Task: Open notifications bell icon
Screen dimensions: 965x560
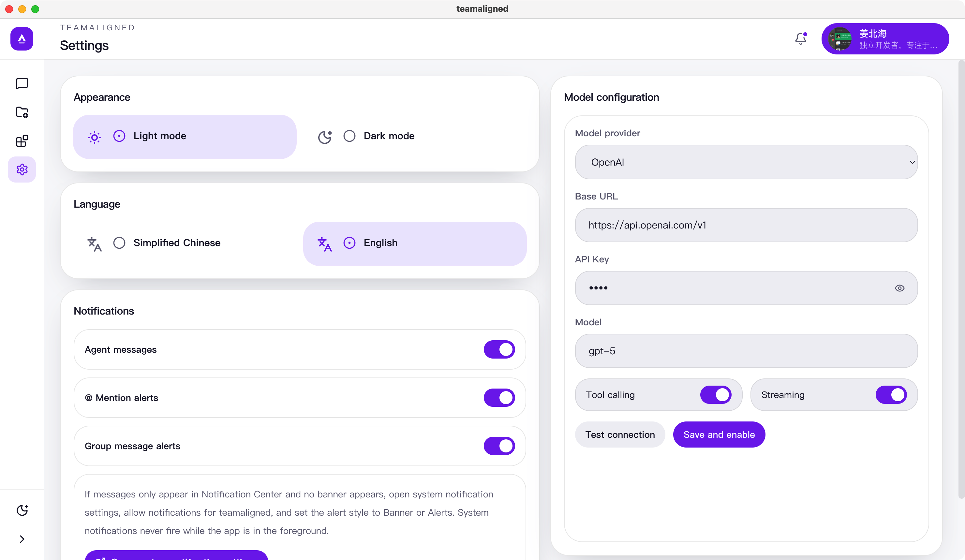Action: tap(801, 39)
